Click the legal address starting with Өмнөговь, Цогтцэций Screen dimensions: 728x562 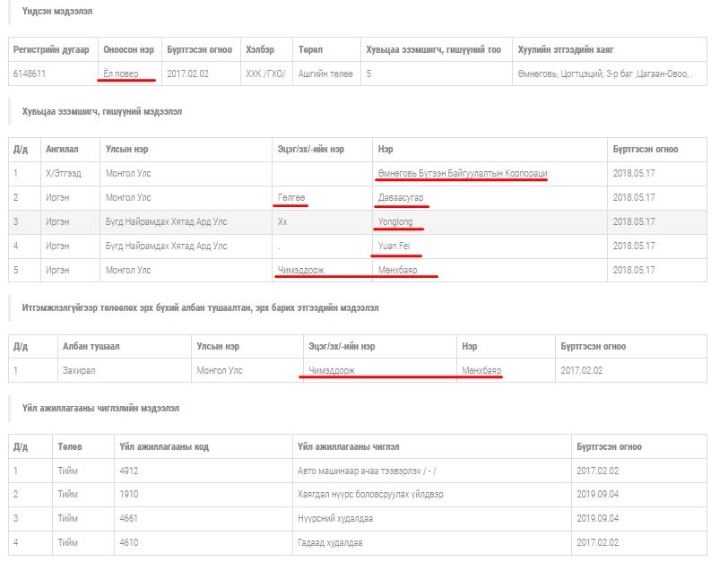coord(604,73)
